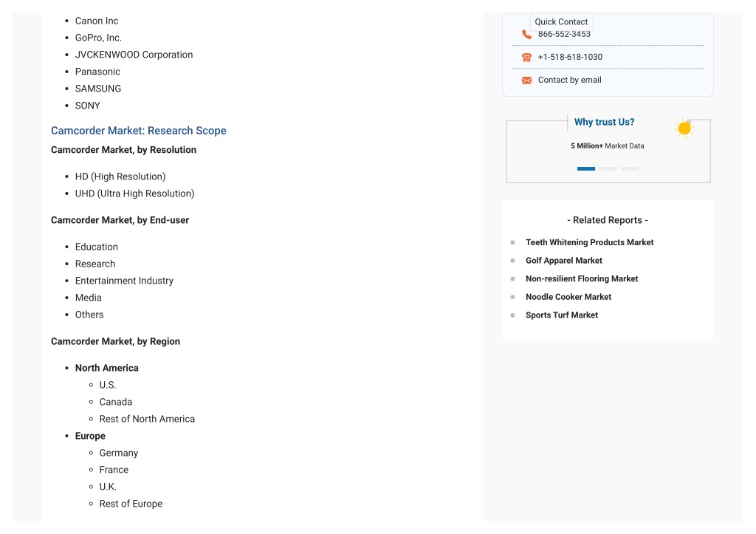Click the Media list item
This screenshot has width=756, height=534.
pos(89,298)
